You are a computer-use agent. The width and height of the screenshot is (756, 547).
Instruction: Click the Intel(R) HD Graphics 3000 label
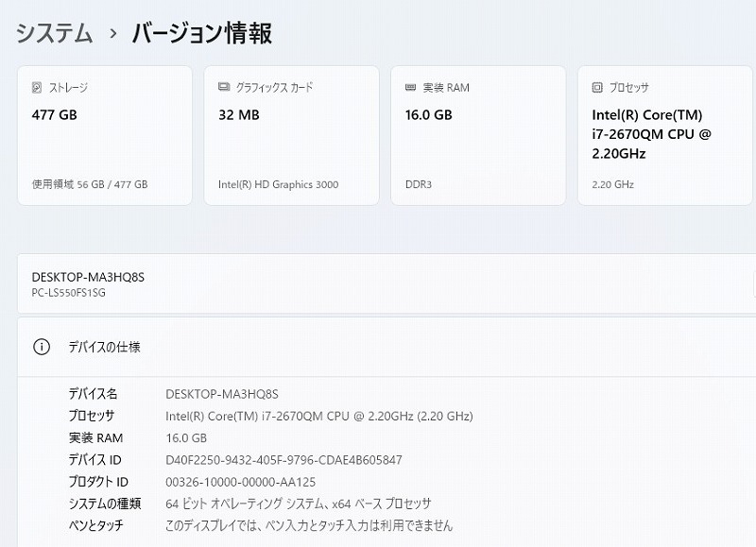click(278, 184)
